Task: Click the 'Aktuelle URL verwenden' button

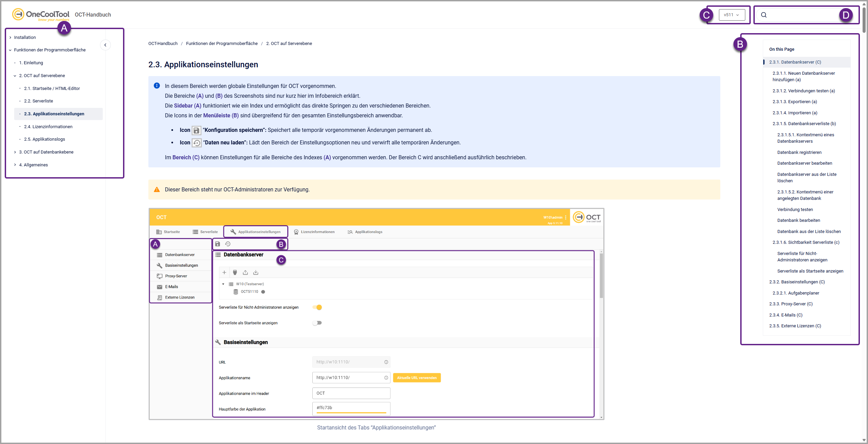Action: (x=417, y=378)
